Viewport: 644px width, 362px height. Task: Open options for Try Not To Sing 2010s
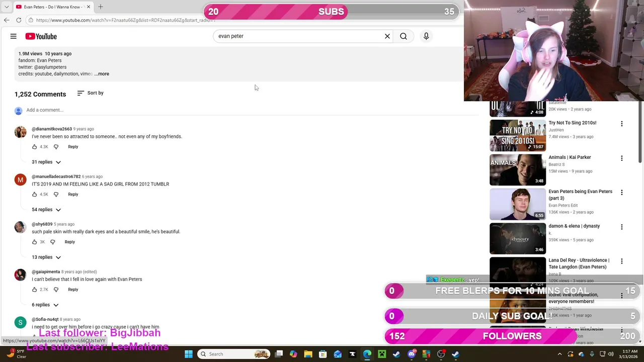pyautogui.click(x=621, y=124)
